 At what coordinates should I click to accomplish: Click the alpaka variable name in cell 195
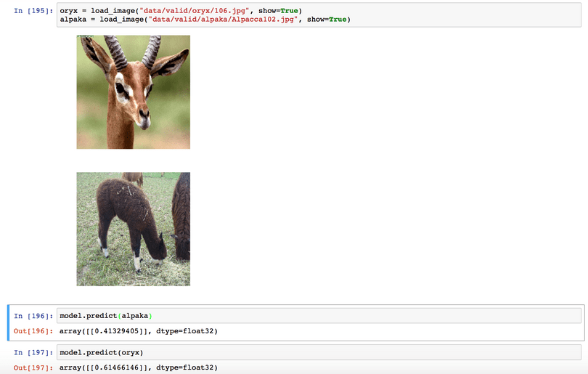(x=73, y=20)
